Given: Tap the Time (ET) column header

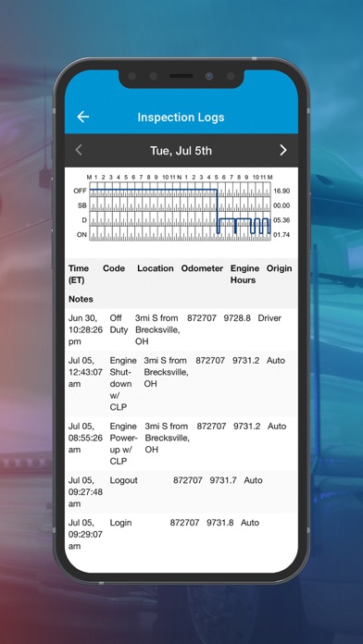Looking at the screenshot, I should pyautogui.click(x=79, y=275).
